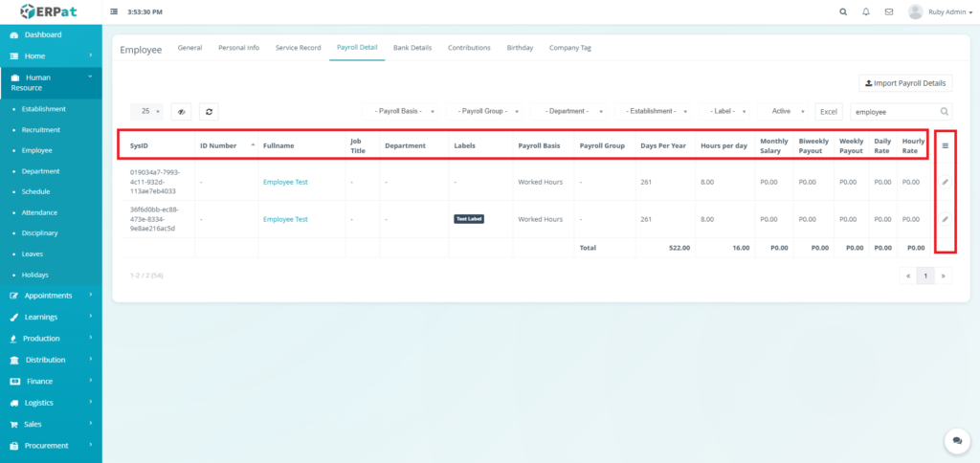Click the search magnifier icon in top bar

click(842, 12)
